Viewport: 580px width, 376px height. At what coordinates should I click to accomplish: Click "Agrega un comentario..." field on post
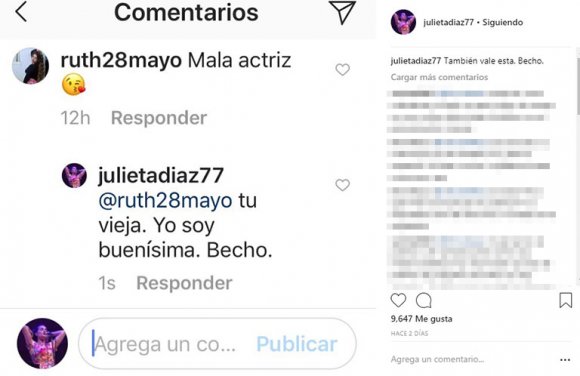pyautogui.click(x=437, y=359)
